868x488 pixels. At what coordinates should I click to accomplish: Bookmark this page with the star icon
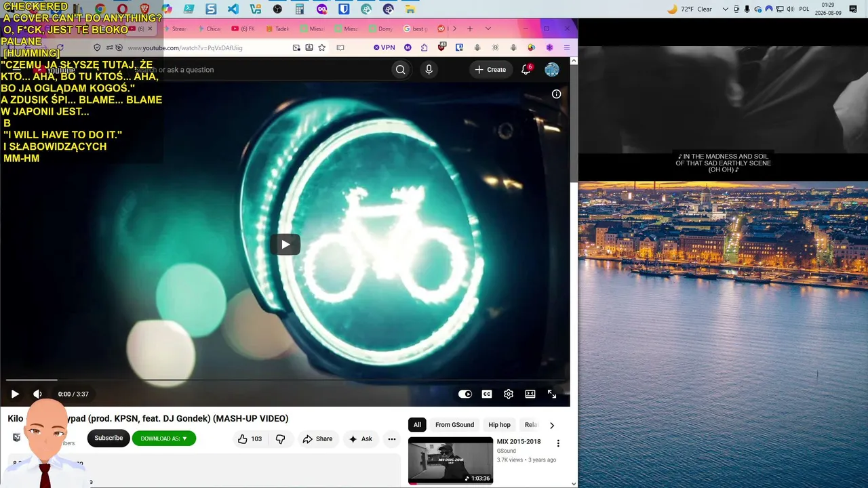coord(322,47)
